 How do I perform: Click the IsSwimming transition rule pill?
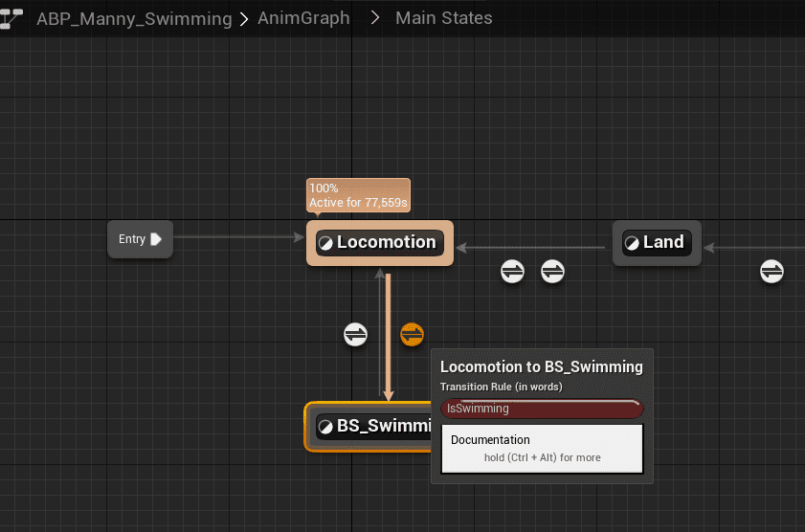click(x=542, y=409)
